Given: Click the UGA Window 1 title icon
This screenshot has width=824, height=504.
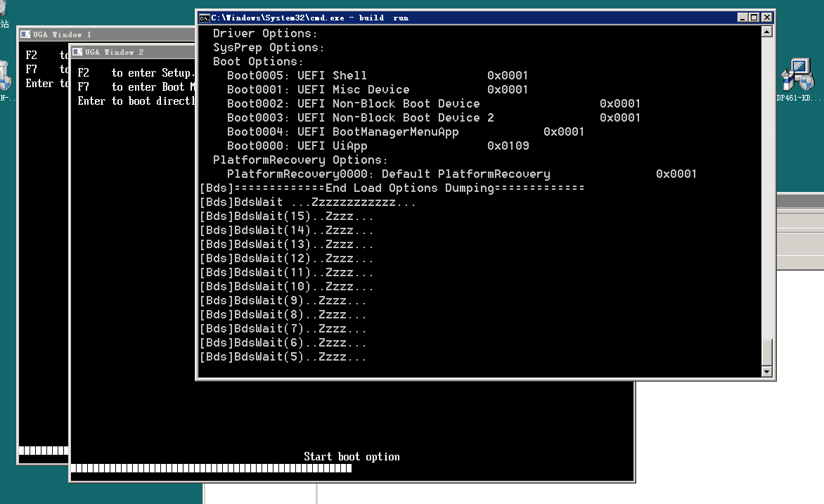Looking at the screenshot, I should (x=25, y=34).
